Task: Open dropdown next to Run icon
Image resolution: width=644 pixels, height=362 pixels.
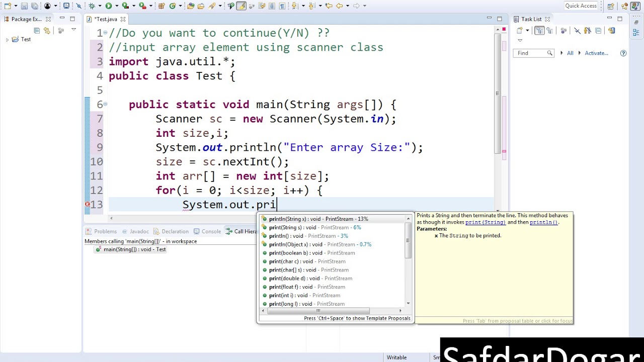Action: pos(117,6)
